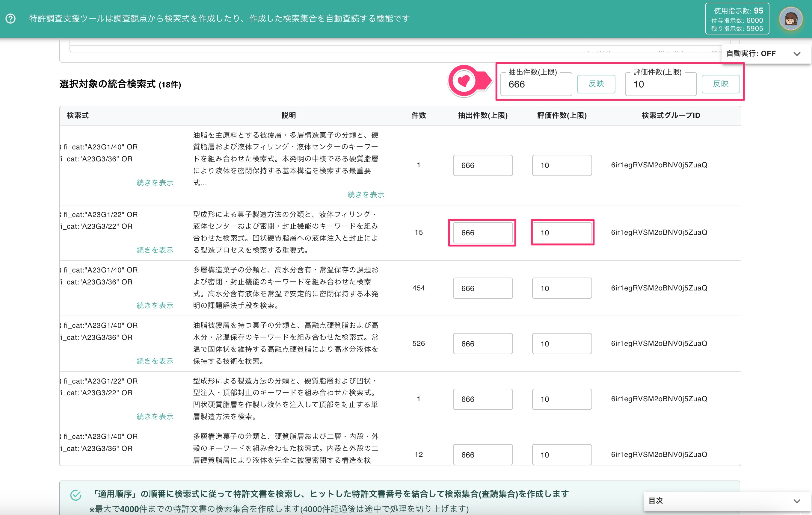This screenshot has height=515, width=812.
Task: Click 評価件数 field in 型注入・頂部封止 row
Action: pyautogui.click(x=562, y=399)
